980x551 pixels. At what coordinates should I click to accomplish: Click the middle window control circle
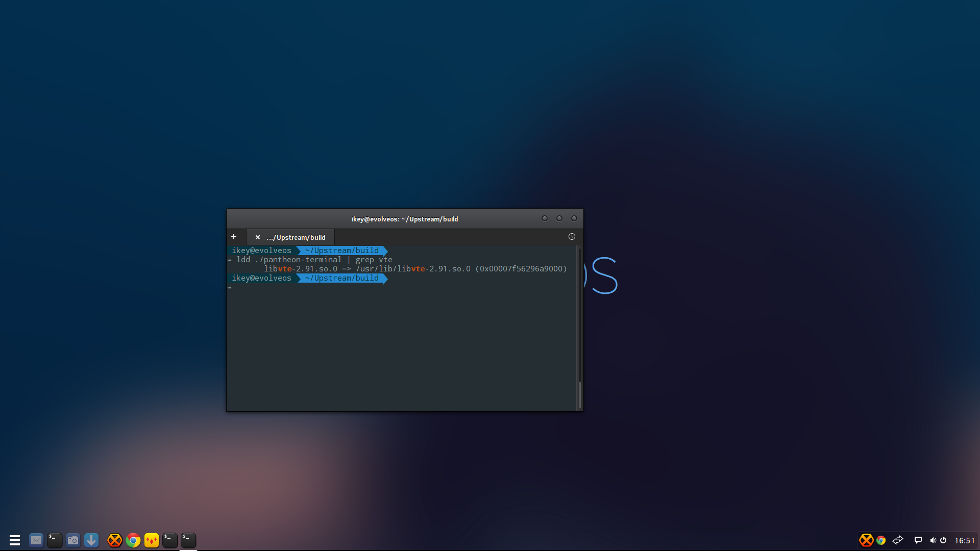point(559,218)
